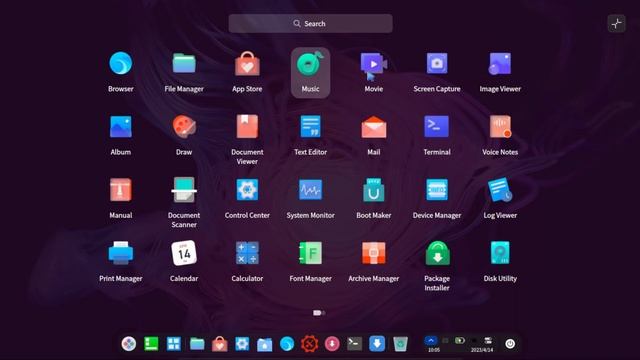The image size is (640, 360).
Task: Click the launcher button in the dock
Action: pyautogui.click(x=129, y=344)
